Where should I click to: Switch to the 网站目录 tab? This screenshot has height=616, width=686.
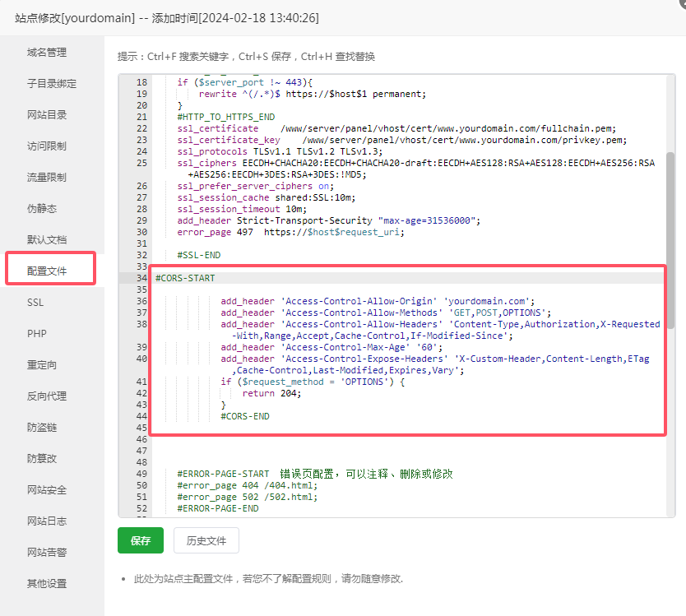[x=47, y=115]
